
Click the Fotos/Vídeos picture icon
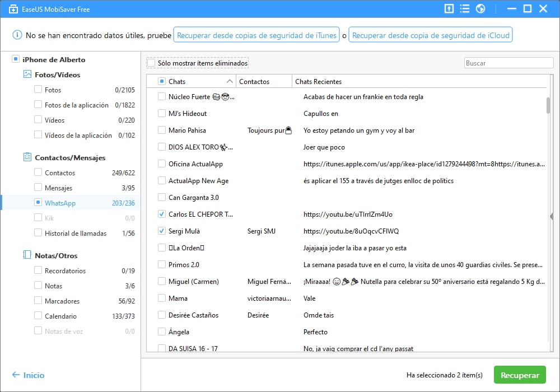(x=27, y=74)
